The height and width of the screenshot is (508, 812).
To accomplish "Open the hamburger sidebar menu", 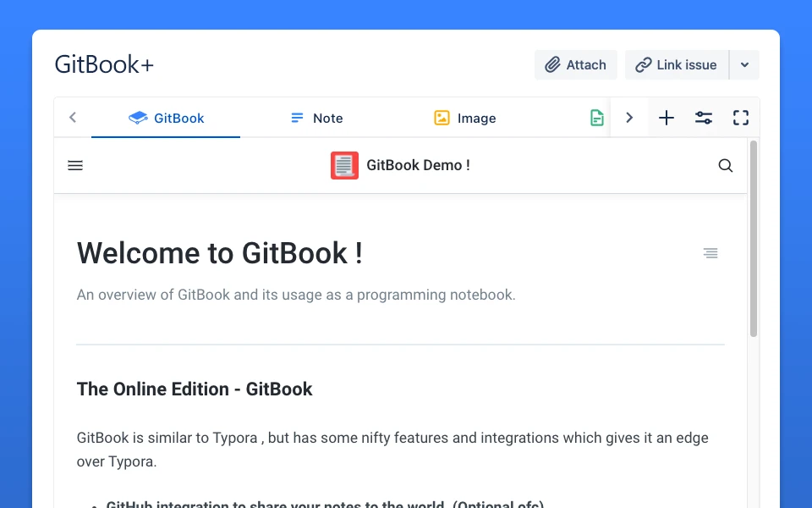I will click(x=75, y=166).
